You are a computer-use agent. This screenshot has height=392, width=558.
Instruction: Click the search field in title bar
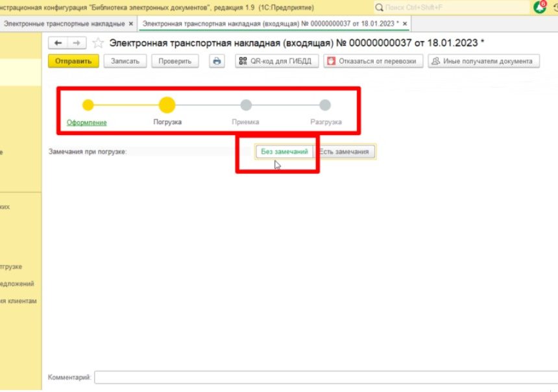click(x=451, y=7)
